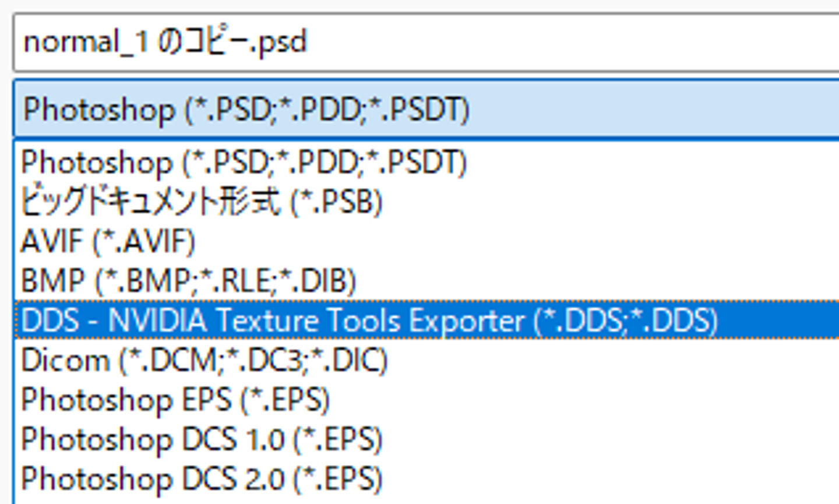The width and height of the screenshot is (839, 504).
Task: Select DDS - NVIDIA Texture Tools Exporter
Action: (369, 321)
